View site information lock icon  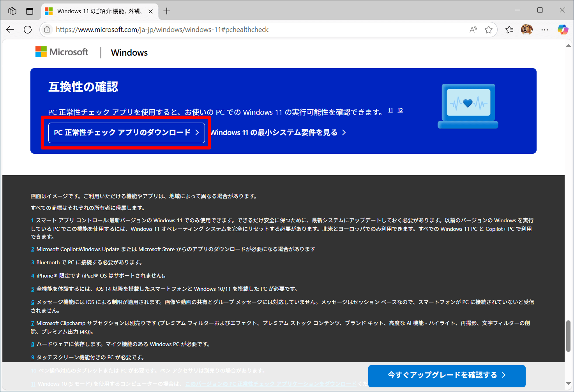[47, 30]
